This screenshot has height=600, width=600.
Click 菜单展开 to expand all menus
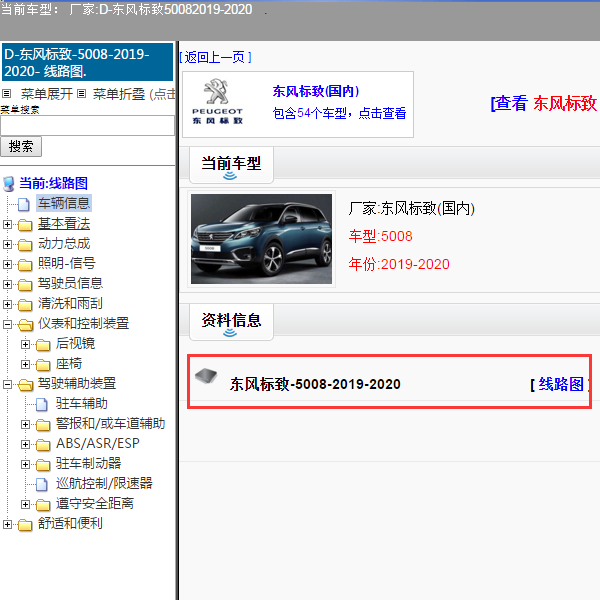click(47, 94)
